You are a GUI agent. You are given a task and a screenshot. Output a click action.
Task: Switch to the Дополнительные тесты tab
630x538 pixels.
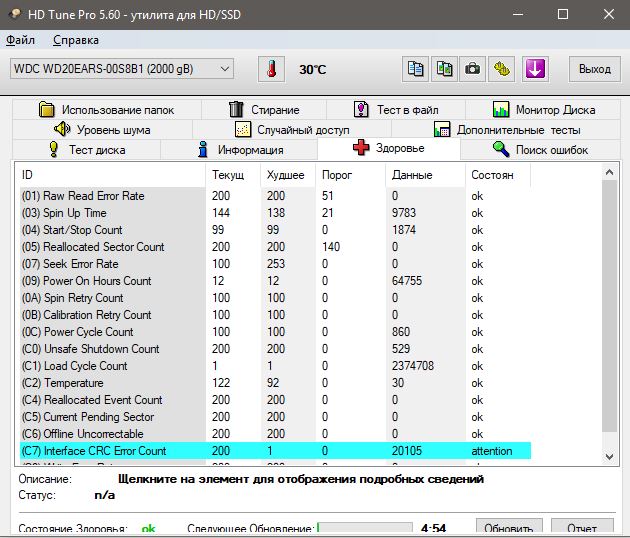point(506,129)
